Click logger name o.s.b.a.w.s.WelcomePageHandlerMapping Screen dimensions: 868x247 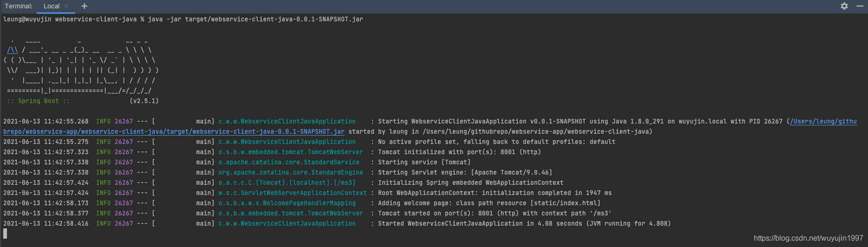tap(287, 203)
